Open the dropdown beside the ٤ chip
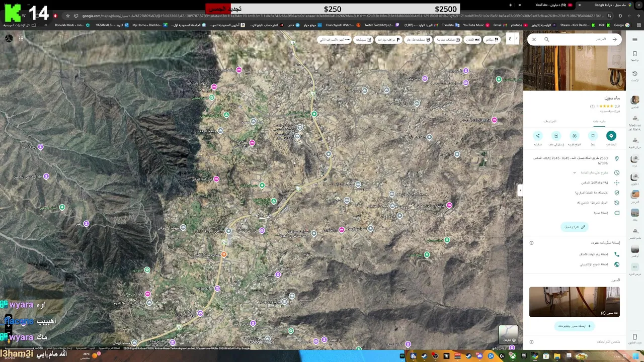This screenshot has height=362, width=644. (516, 39)
